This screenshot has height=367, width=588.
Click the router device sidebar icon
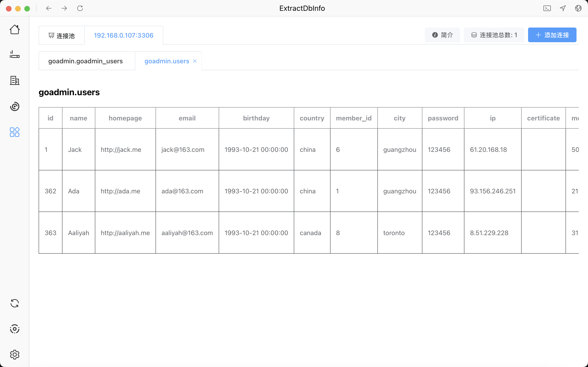(x=14, y=54)
